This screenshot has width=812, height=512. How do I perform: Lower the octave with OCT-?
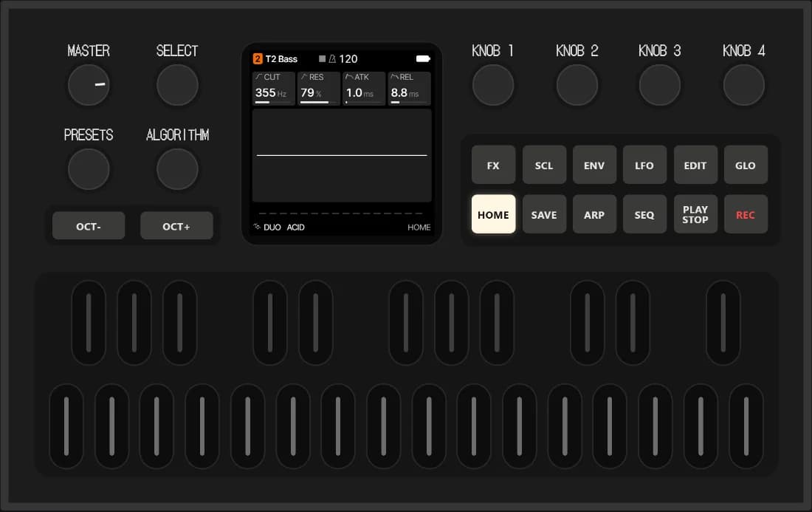pyautogui.click(x=89, y=226)
